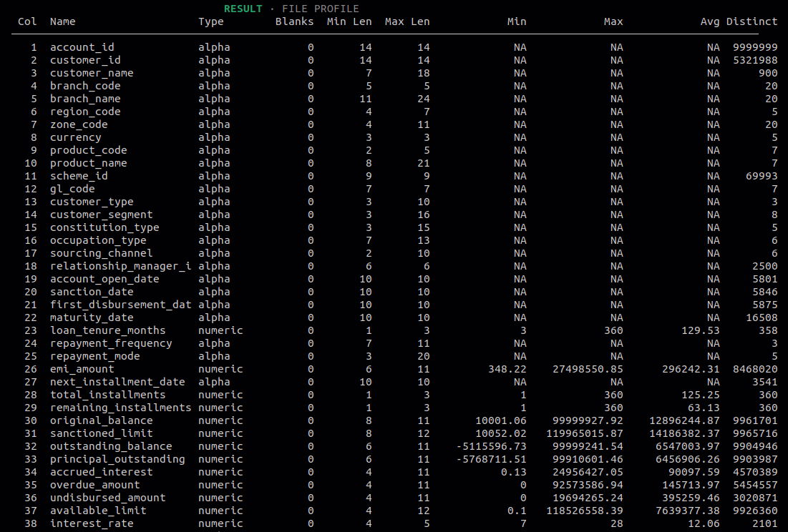Select the 'total_installments' field name
The image size is (788, 532).
click(107, 395)
